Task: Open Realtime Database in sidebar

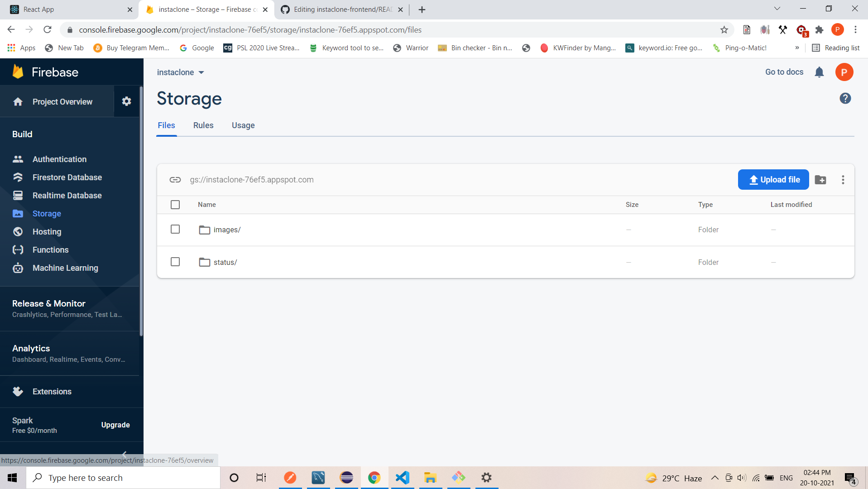Action: click(x=67, y=196)
